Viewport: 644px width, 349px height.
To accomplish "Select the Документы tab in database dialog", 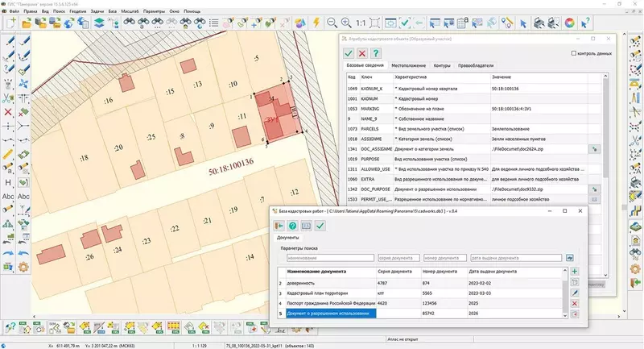I will click(288, 238).
